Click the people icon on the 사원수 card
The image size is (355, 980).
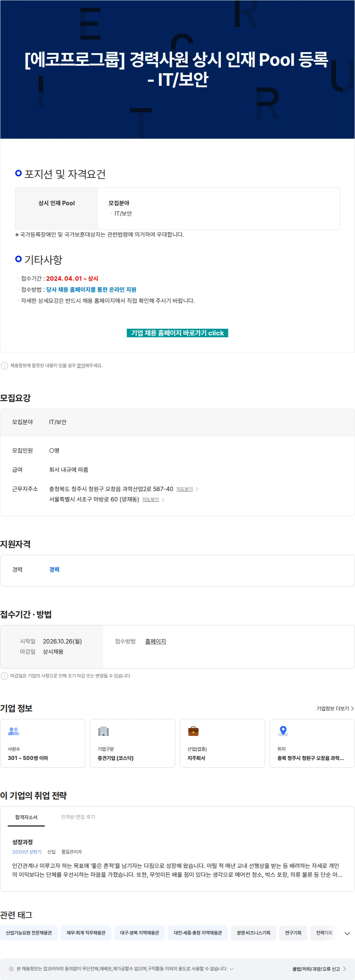[14, 731]
